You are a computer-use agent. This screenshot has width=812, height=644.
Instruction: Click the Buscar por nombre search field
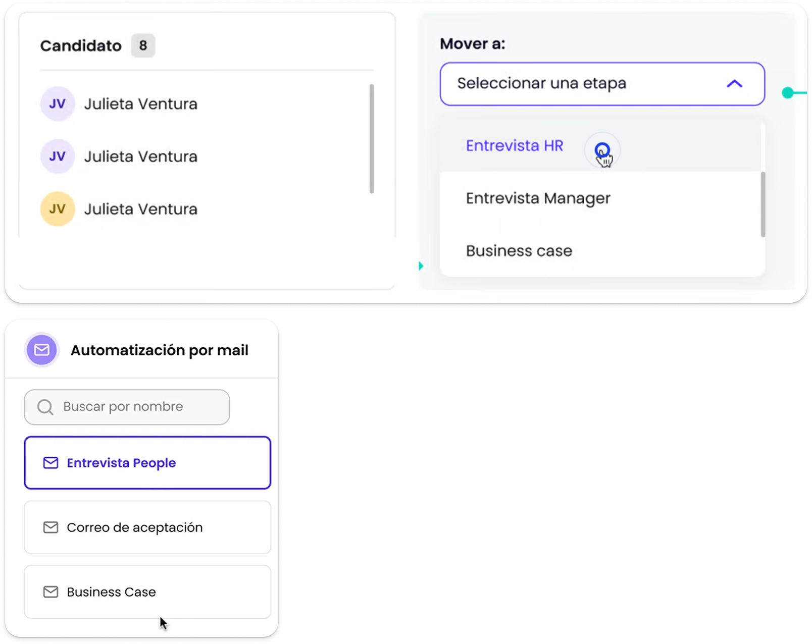click(x=136, y=407)
